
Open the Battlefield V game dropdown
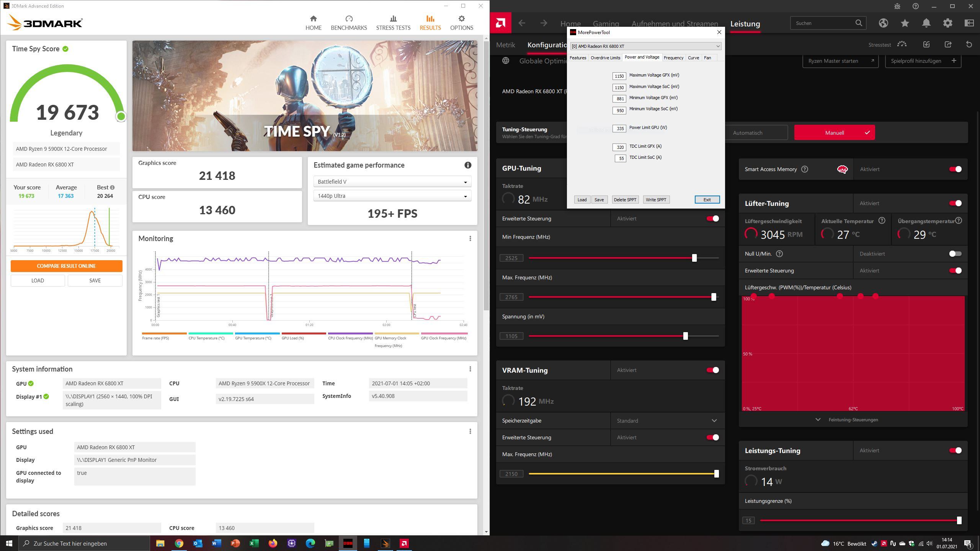[392, 182]
